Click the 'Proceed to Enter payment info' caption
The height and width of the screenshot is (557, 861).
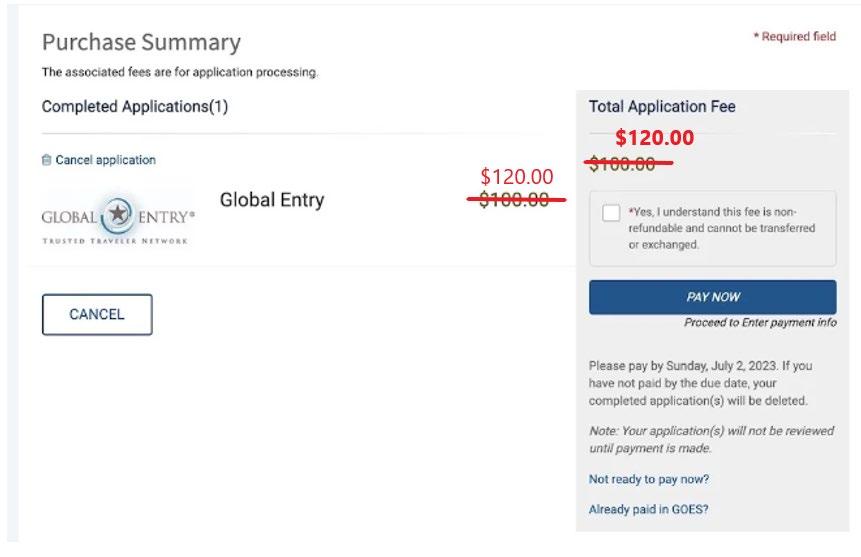(760, 323)
